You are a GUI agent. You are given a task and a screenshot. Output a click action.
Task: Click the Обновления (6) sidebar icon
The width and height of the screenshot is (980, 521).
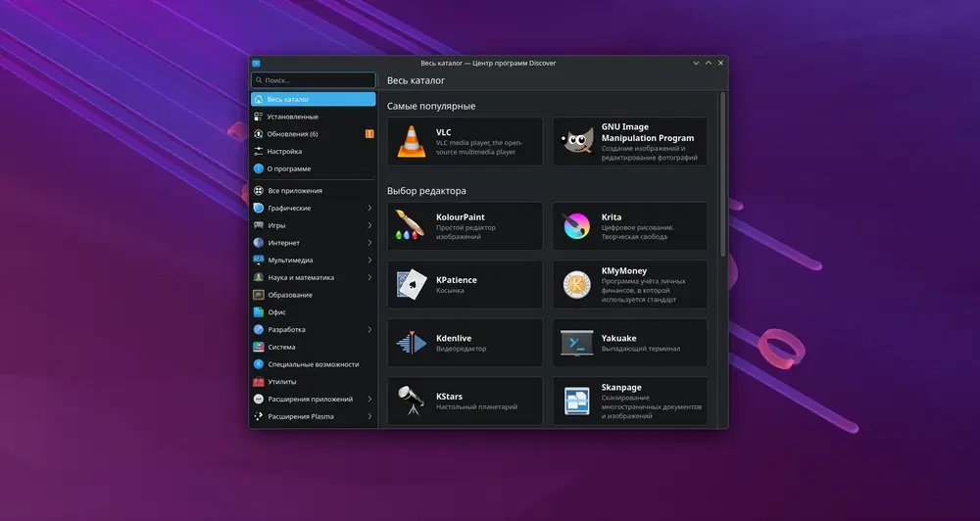click(x=258, y=134)
